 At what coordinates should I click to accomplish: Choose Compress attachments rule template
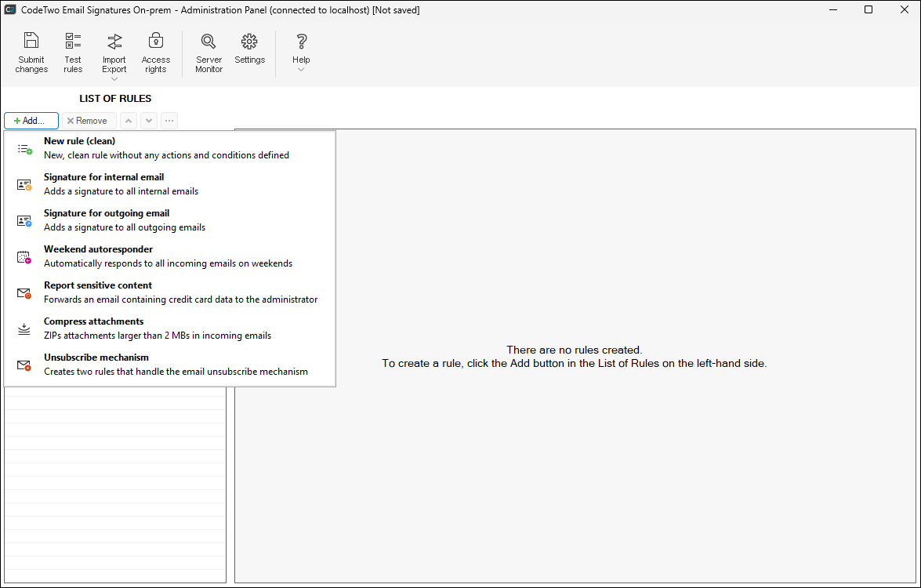pyautogui.click(x=93, y=321)
